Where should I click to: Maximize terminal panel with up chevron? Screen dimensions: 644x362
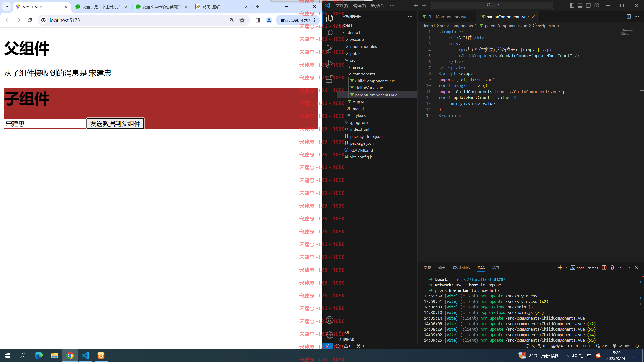tap(628, 268)
